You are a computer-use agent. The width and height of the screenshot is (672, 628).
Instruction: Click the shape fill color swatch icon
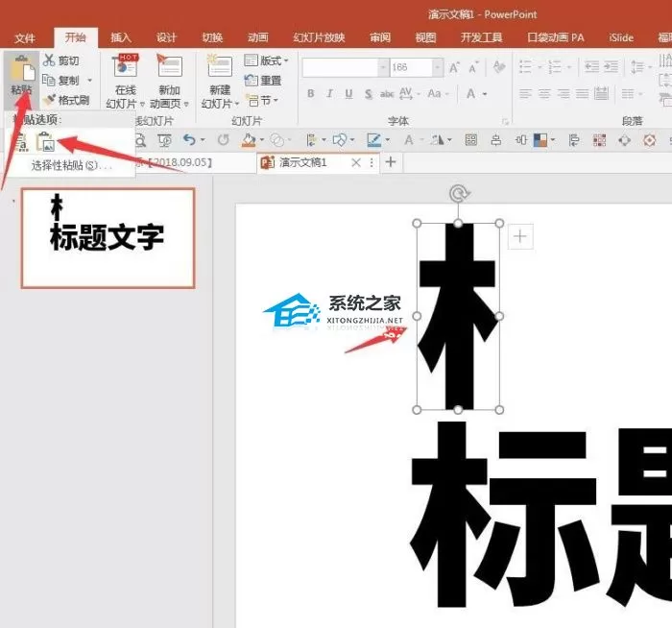(x=249, y=140)
